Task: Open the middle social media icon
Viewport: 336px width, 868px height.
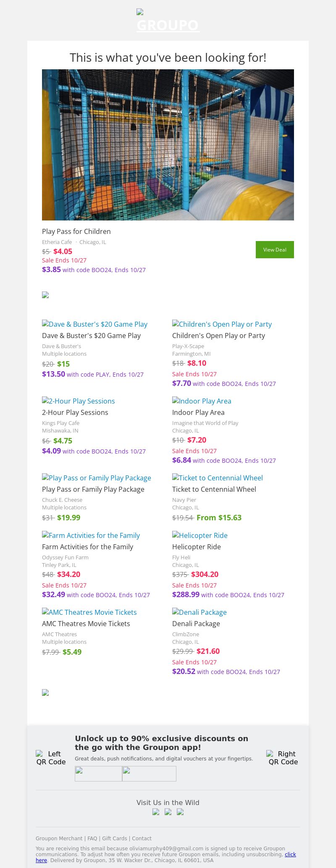Action: [168, 812]
